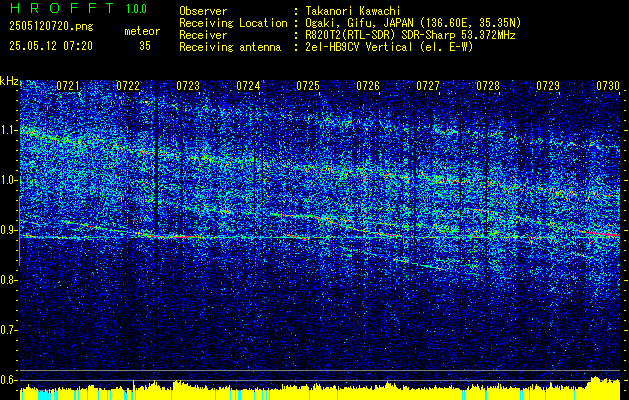Image resolution: width=629 pixels, height=400 pixels.
Task: Click the 0723 time marker
Action: tap(188, 86)
